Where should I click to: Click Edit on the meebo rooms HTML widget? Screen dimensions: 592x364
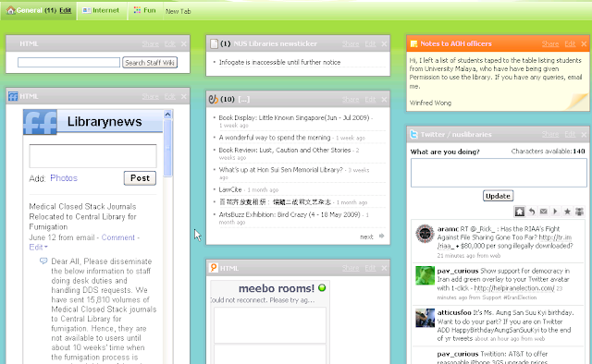(x=370, y=268)
